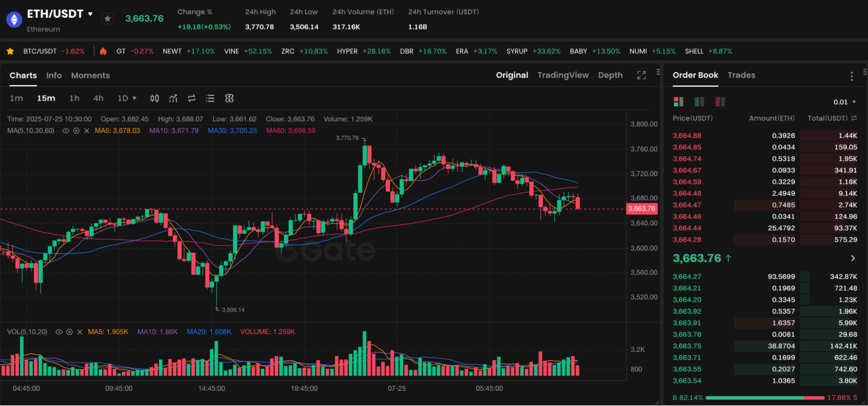Open the 0.01 price precision dropdown
868x406 pixels.
[845, 102]
